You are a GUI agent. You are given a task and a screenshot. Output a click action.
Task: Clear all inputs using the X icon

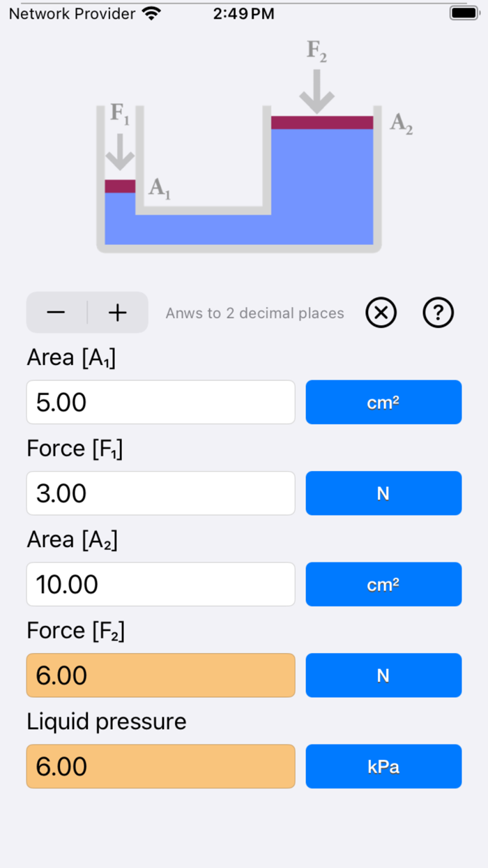[381, 313]
